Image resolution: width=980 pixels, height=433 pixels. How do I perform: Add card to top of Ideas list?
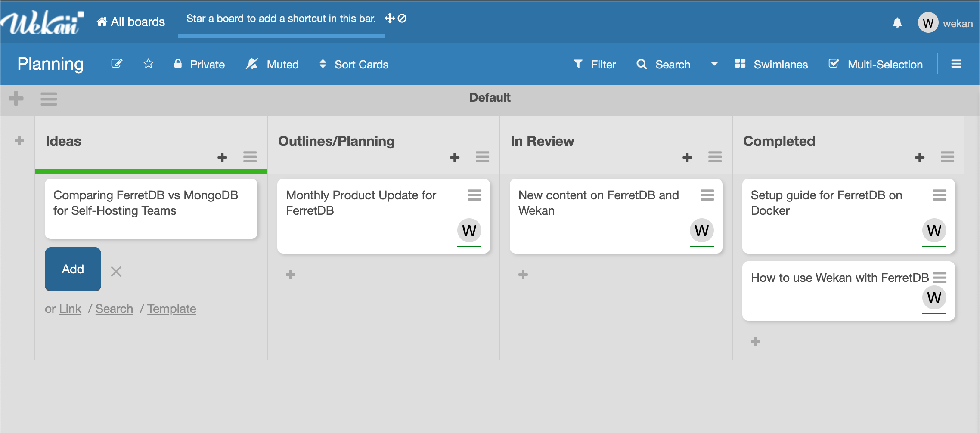coord(222,158)
